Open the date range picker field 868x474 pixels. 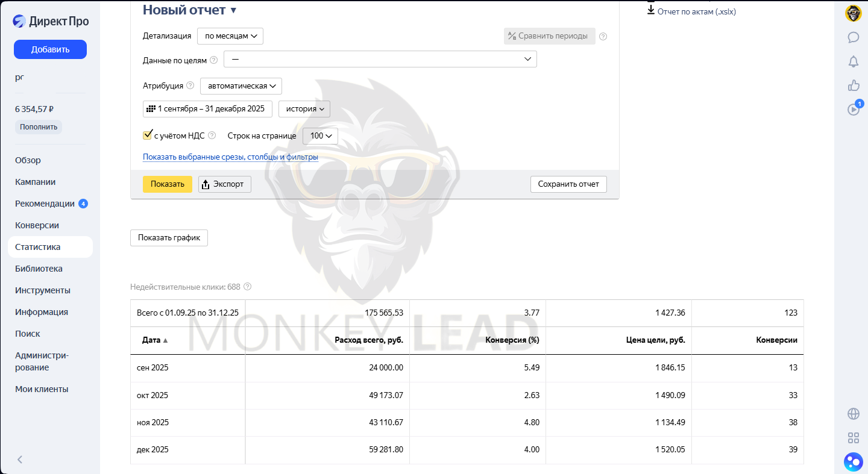point(207,109)
